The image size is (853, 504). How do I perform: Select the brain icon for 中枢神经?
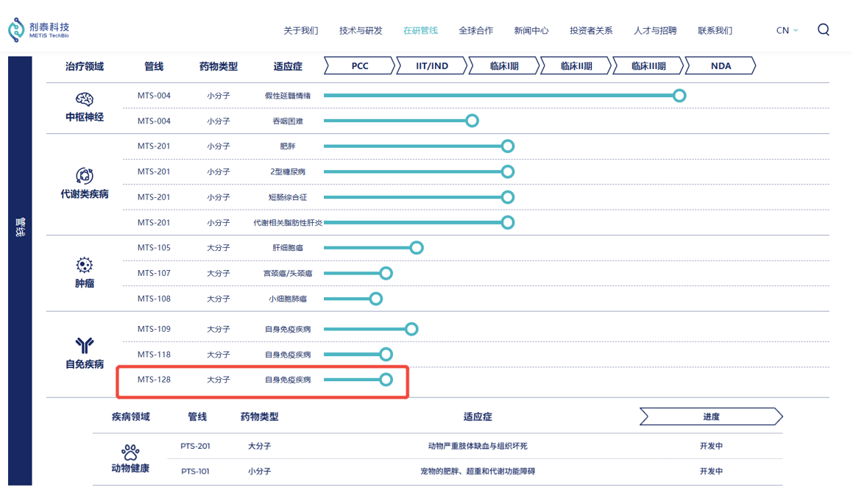85,99
